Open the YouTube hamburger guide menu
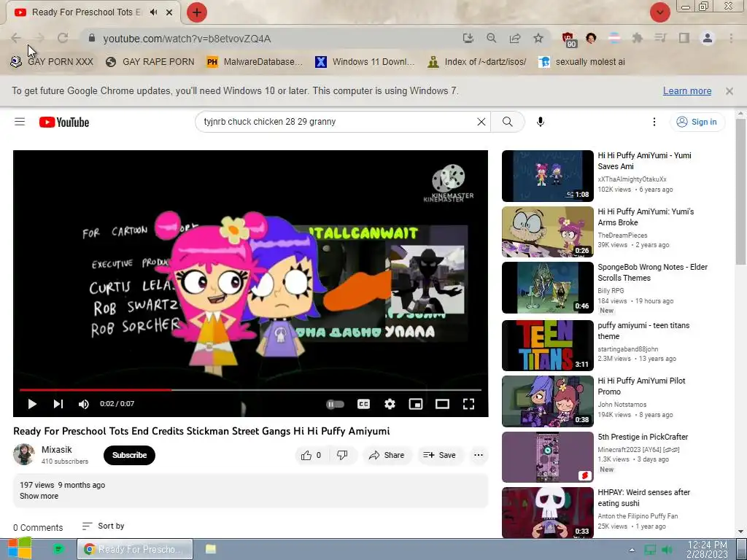 coord(20,122)
